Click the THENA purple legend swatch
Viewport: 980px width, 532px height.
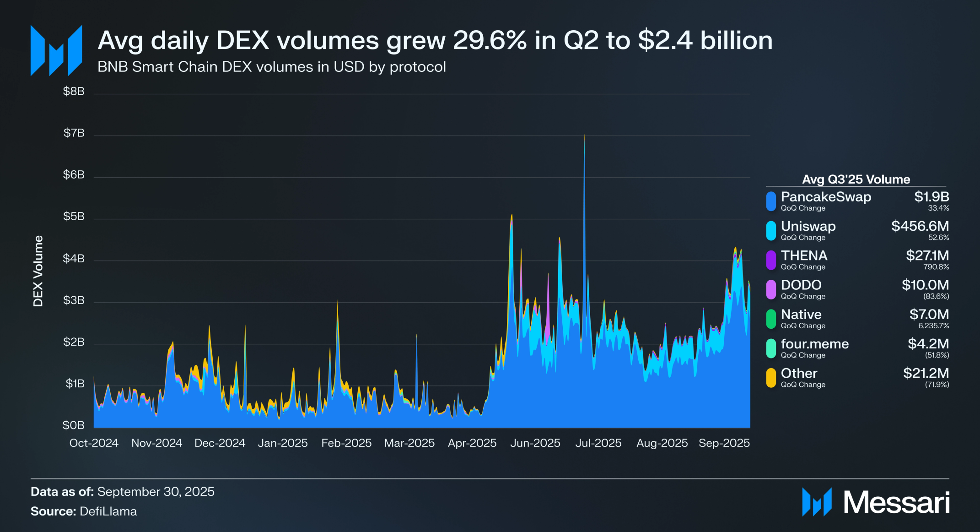[771, 260]
